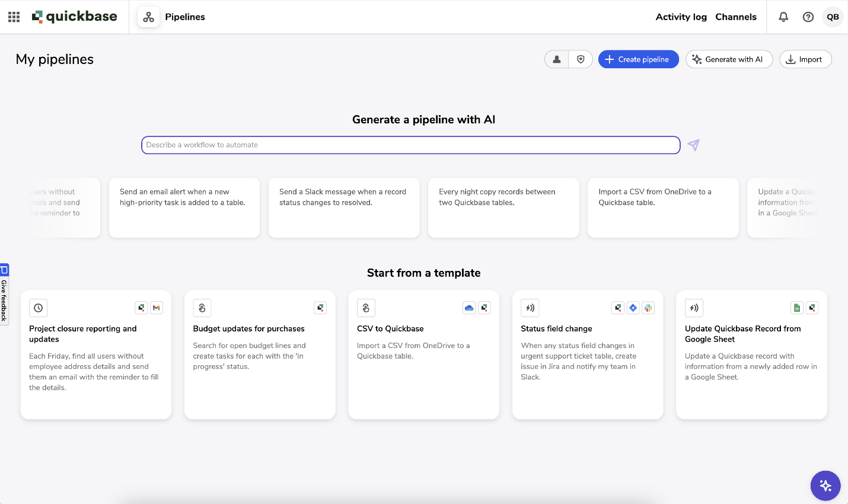Click the clock schedule icon on Project closure card
Image resolution: width=848 pixels, height=504 pixels.
tap(38, 308)
